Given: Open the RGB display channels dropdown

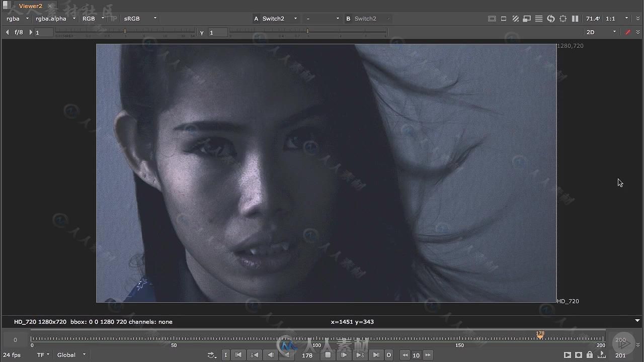Looking at the screenshot, I should (x=93, y=19).
